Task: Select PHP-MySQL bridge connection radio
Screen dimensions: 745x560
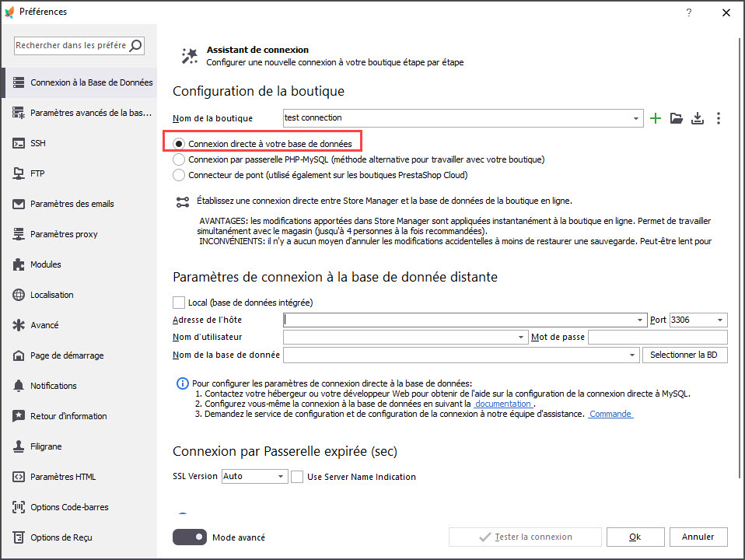Action: point(179,159)
